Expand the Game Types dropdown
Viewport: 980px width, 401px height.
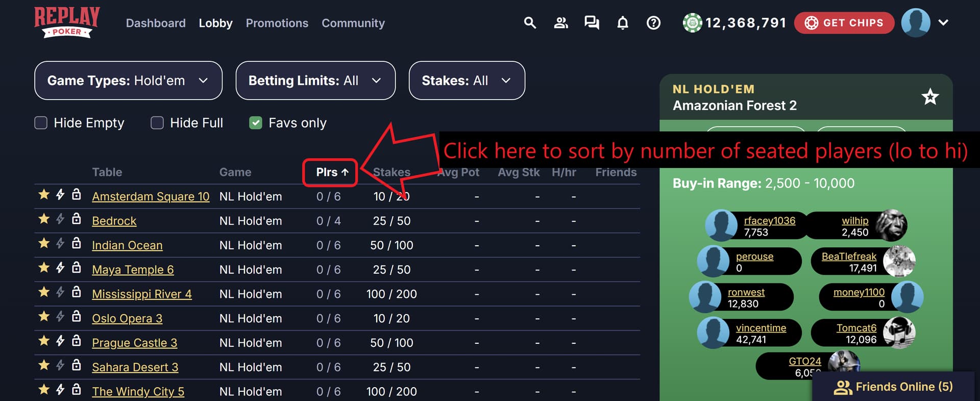128,81
